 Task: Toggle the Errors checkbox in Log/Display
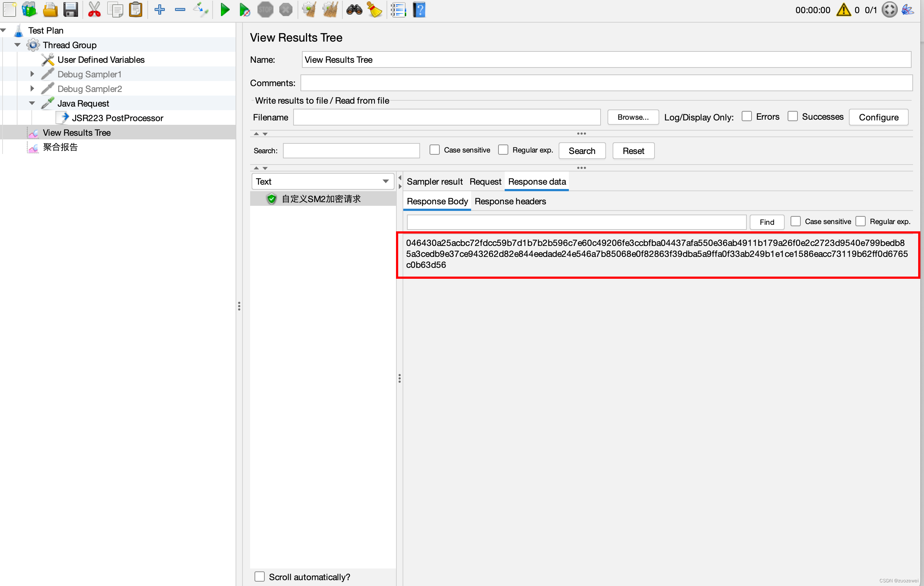point(748,117)
